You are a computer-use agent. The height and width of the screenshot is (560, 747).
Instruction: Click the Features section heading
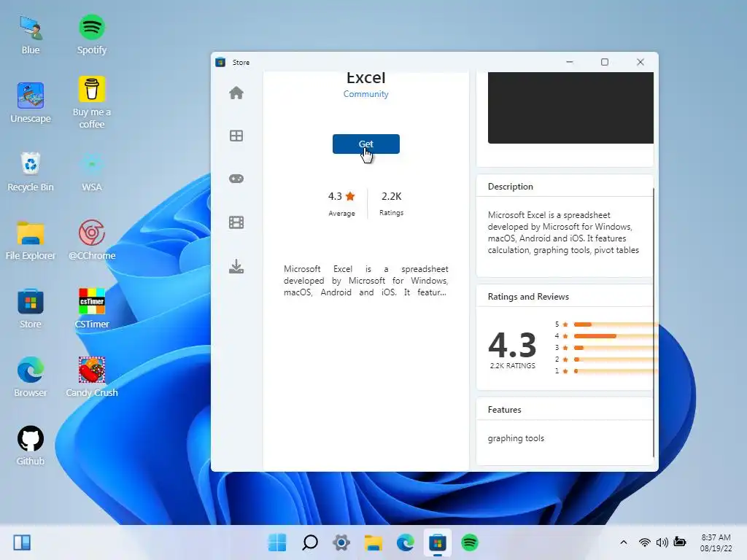pyautogui.click(x=505, y=410)
